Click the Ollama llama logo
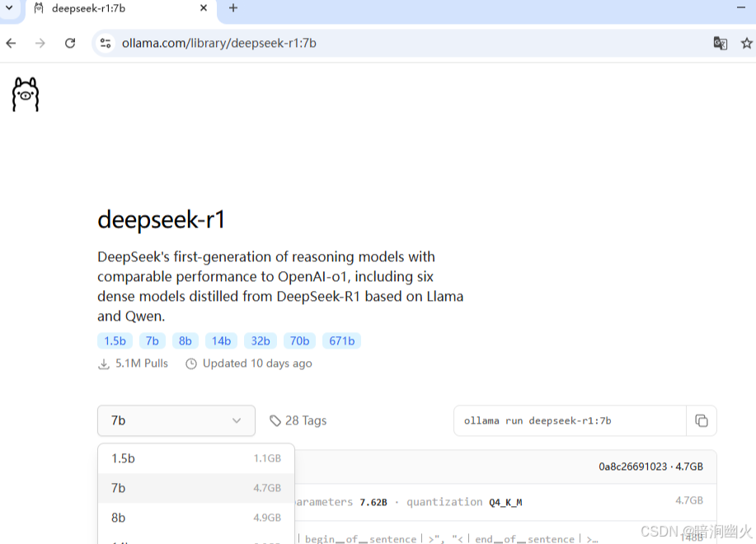 click(x=25, y=93)
